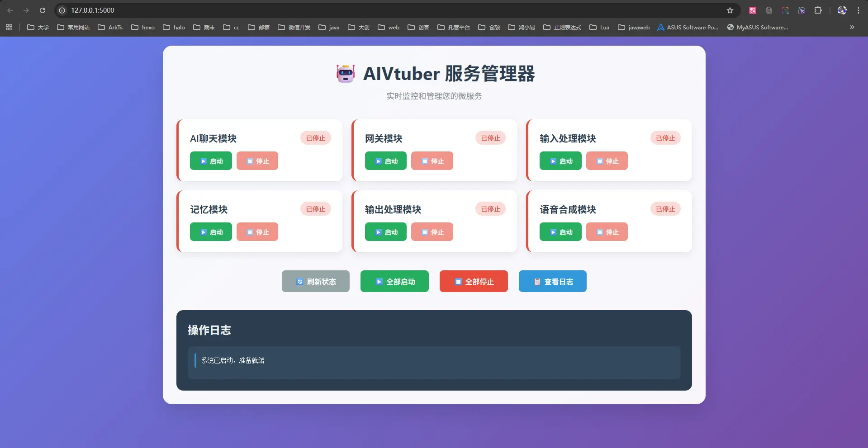Open the java bookmark folder
The height and width of the screenshot is (448, 868).
pyautogui.click(x=329, y=28)
